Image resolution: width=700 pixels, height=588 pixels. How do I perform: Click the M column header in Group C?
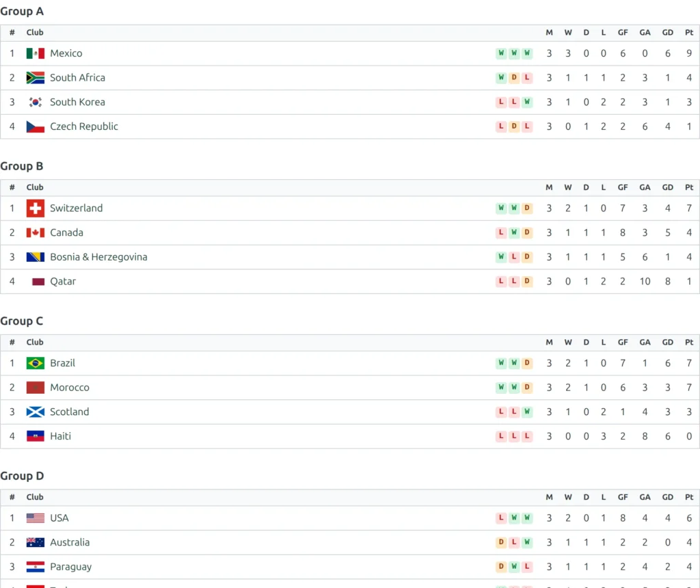[x=549, y=343]
